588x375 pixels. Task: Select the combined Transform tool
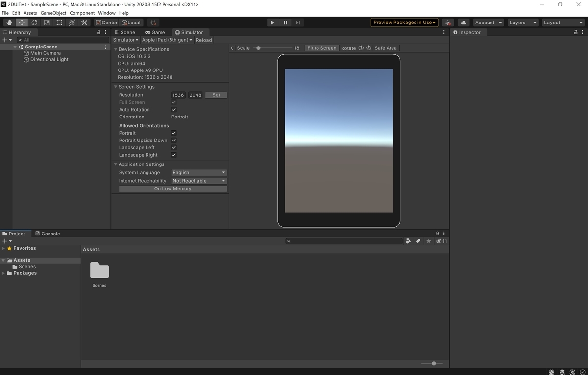click(x=72, y=23)
